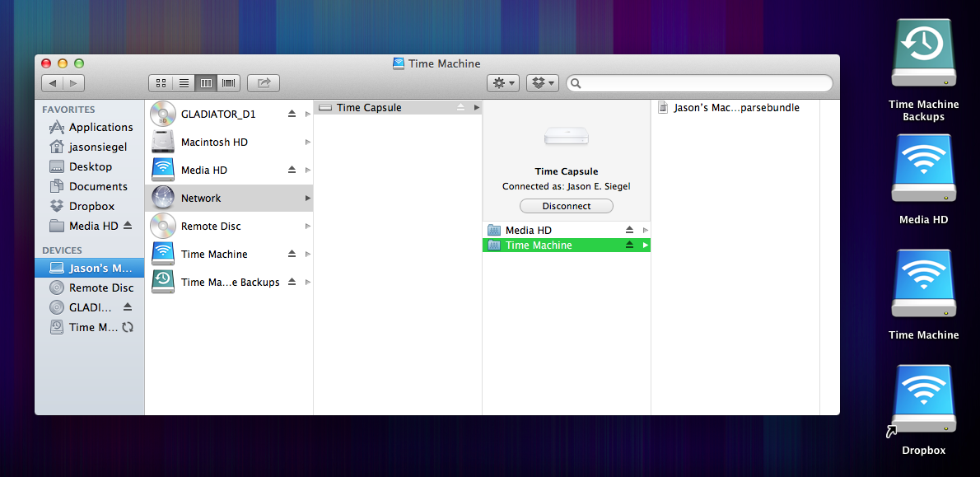Open the Dropbox toolbar dropdown

point(543,82)
